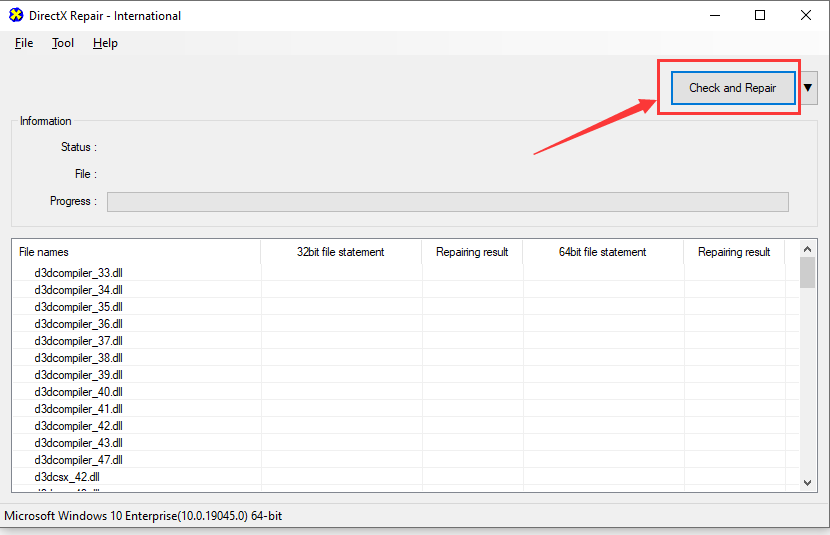830x535 pixels.
Task: Minimize the DirectX Repair window
Action: (x=715, y=15)
